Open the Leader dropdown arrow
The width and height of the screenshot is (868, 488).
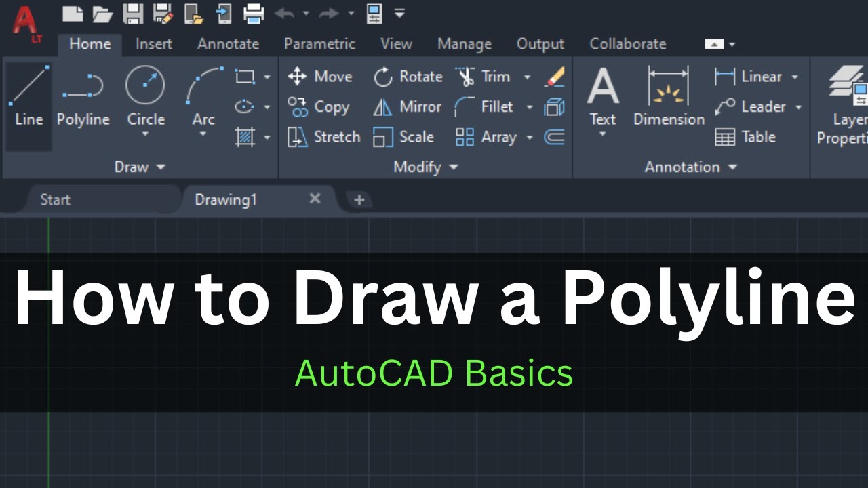[798, 107]
